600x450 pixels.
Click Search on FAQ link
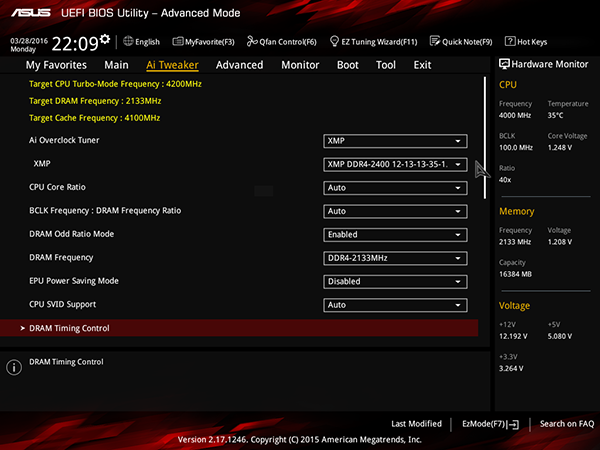pyautogui.click(x=567, y=424)
